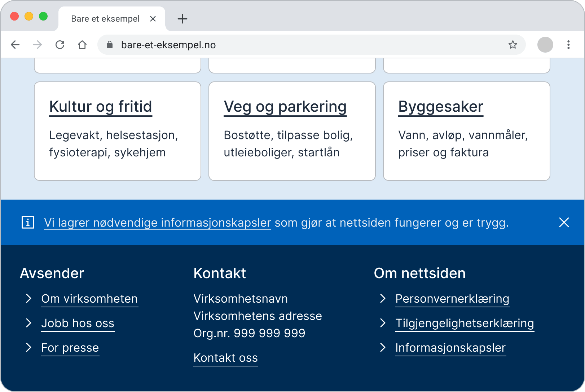Screen dimensions: 585x392
Task: Click 'Bostøtte, tilpasse bolig,' description text
Action: pyautogui.click(x=288, y=135)
